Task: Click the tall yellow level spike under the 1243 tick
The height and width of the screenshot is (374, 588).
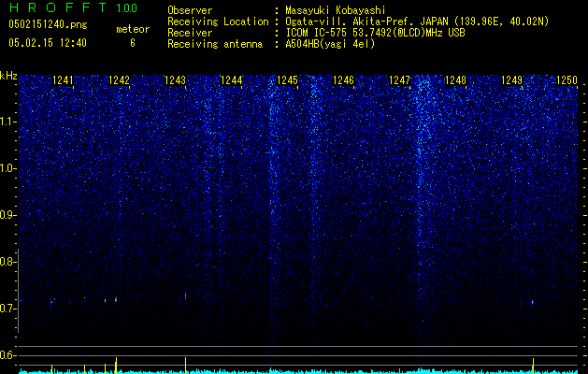Action: point(186,366)
